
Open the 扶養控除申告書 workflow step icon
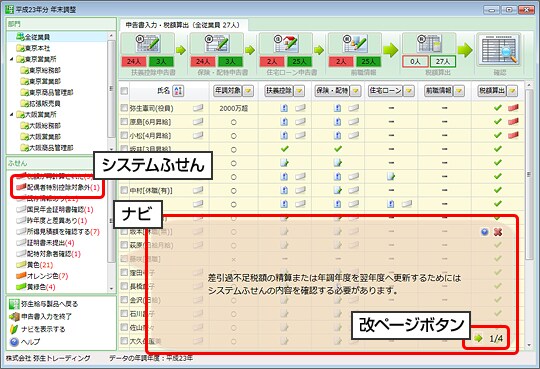point(148,44)
